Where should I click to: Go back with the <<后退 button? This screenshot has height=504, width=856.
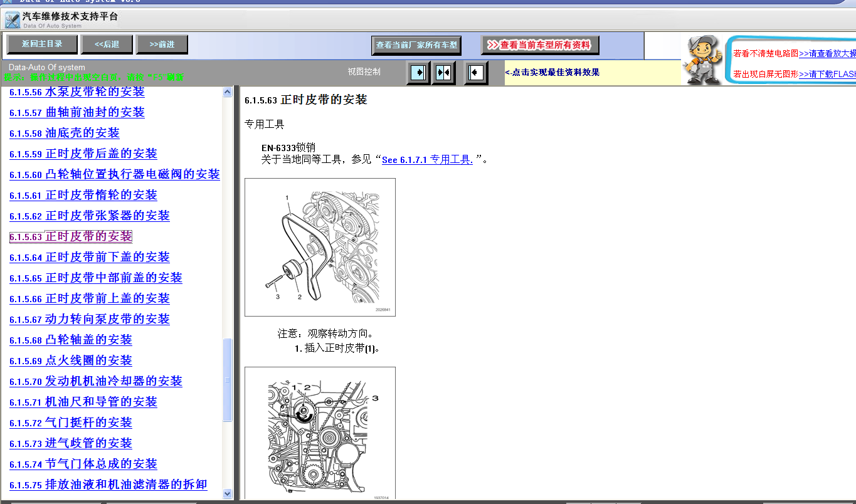(107, 44)
